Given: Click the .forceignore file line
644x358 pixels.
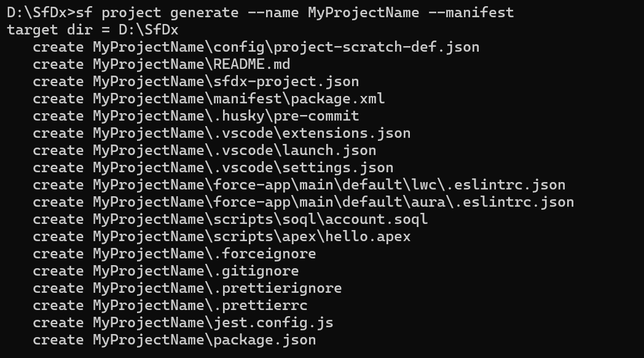Looking at the screenshot, I should coord(204,253).
